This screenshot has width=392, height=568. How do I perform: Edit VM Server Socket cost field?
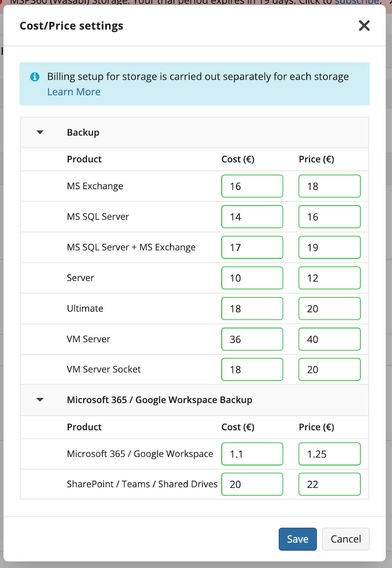tap(252, 369)
